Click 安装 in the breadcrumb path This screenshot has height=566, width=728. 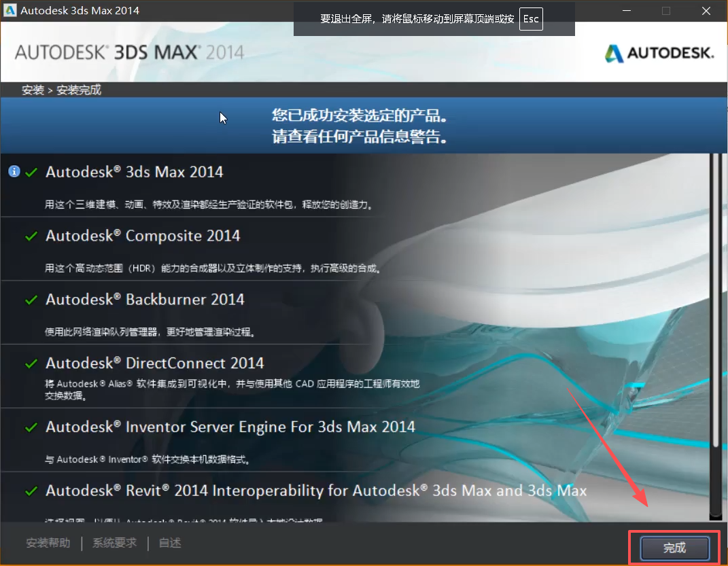pyautogui.click(x=33, y=90)
